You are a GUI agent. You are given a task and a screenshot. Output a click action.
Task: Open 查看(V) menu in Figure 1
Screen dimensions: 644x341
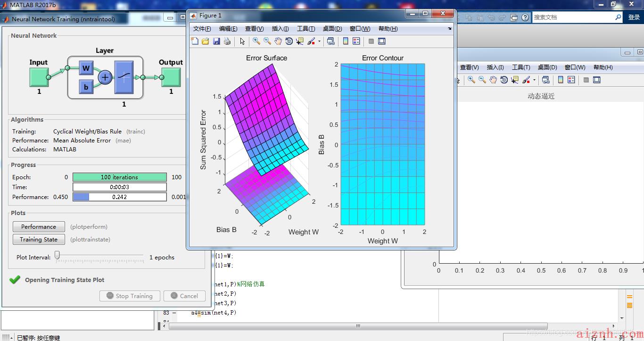(255, 29)
